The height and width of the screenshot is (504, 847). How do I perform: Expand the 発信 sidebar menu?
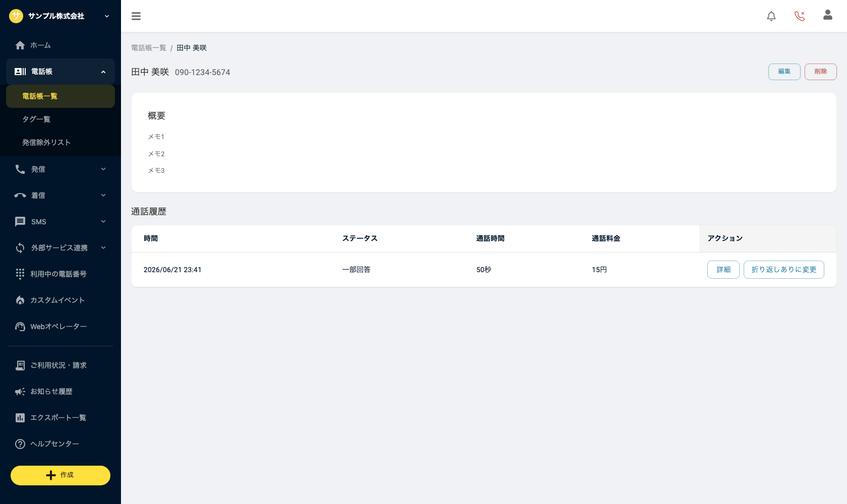(x=60, y=169)
